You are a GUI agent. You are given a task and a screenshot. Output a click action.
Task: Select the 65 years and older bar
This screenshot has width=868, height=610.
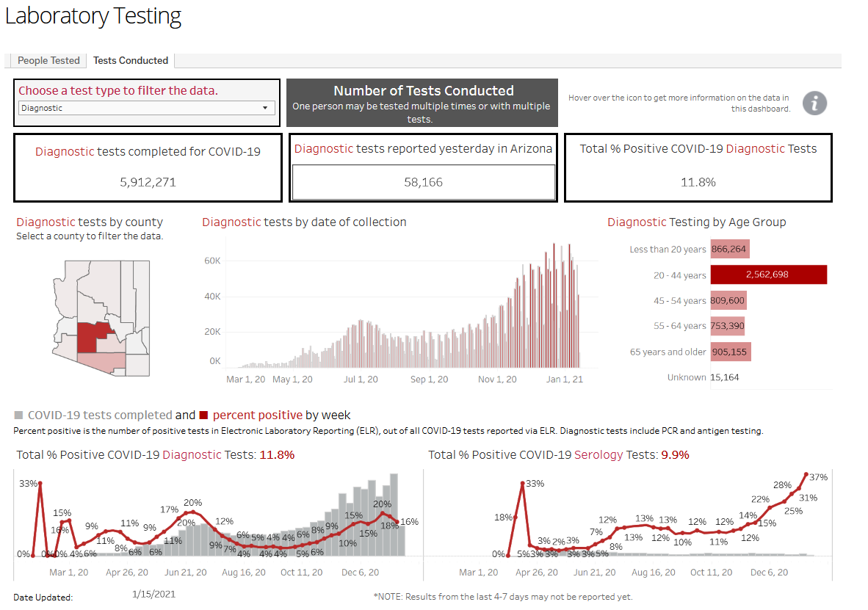(730, 352)
